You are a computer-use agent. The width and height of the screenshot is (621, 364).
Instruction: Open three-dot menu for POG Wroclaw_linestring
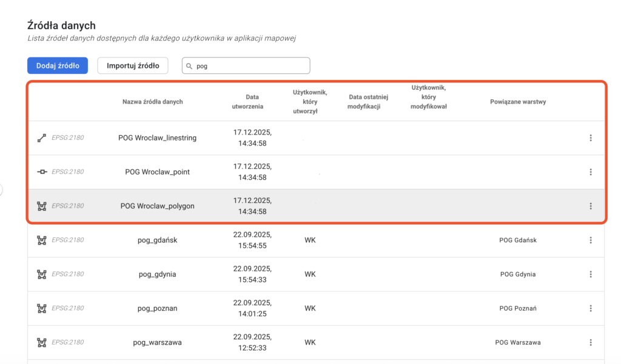coord(590,138)
